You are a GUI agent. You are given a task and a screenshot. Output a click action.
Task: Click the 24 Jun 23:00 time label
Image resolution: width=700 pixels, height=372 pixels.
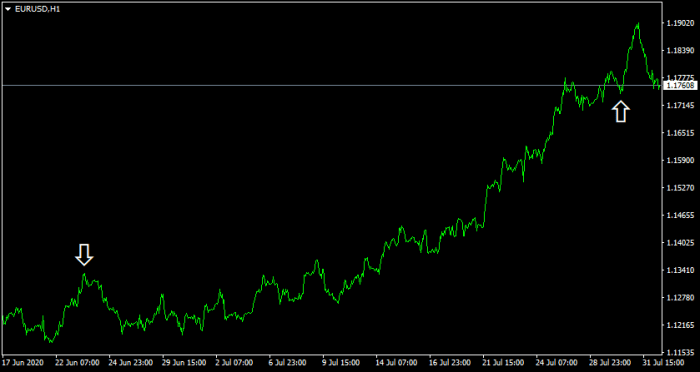[131, 363]
